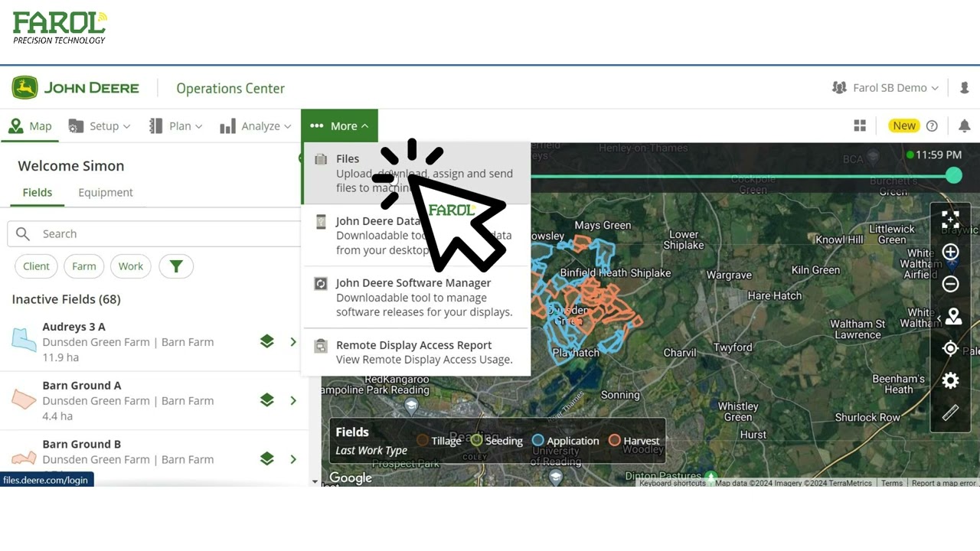This screenshot has height=551, width=980.
Task: Open the notifications bell
Action: (x=965, y=126)
